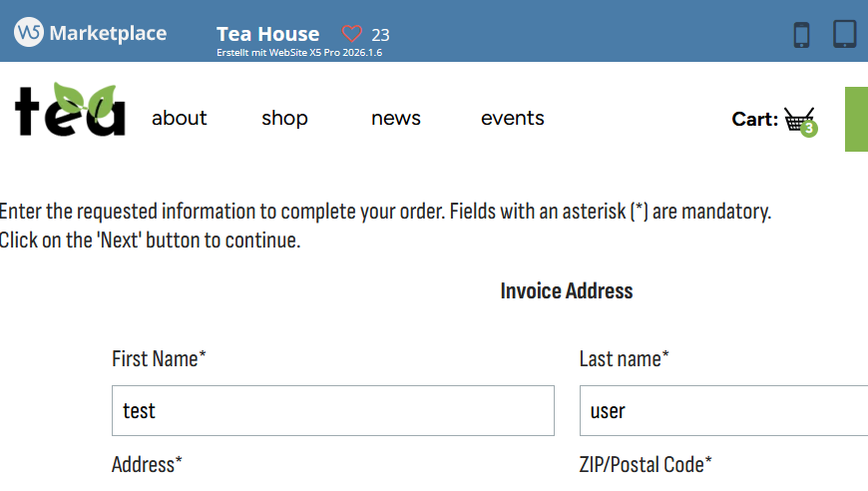Image resolution: width=868 pixels, height=491 pixels.
Task: Click the like count 23
Action: (380, 35)
